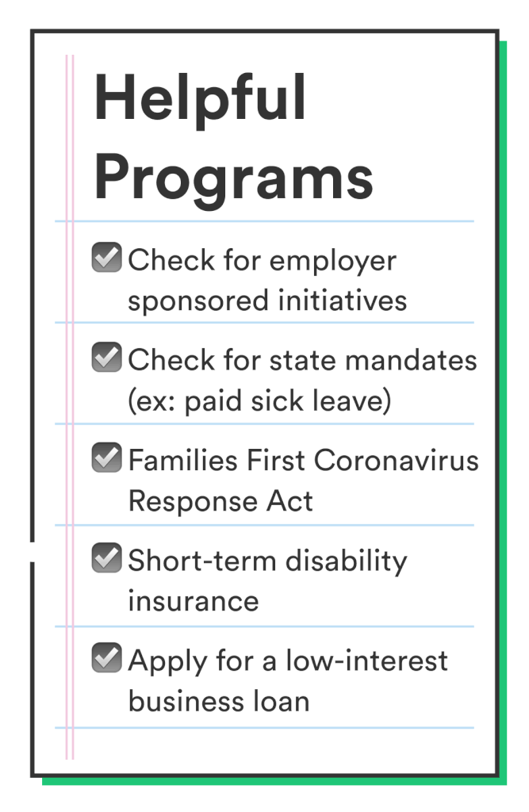Select 'Check for state mandates' text

[x=303, y=360]
